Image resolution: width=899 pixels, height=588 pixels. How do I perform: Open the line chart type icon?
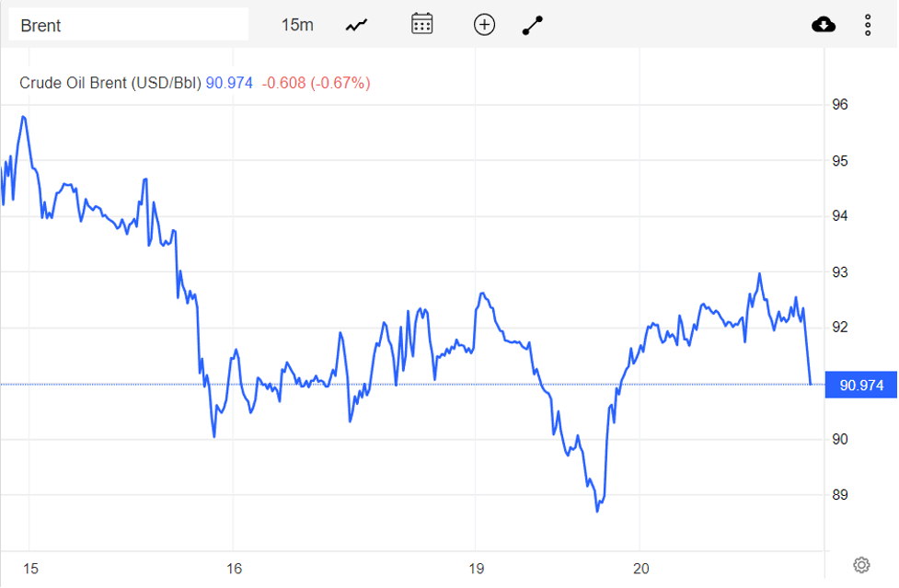[356, 25]
